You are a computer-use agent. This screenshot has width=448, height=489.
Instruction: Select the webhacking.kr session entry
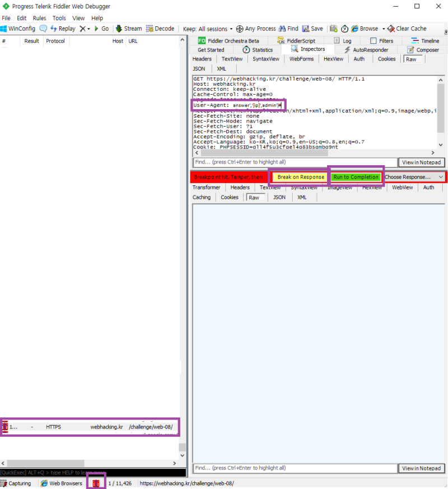point(90,426)
